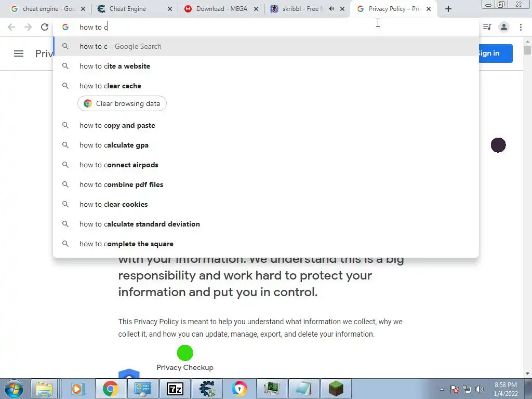This screenshot has width=532, height=399.
Task: Choose 'how to c - Google Search' suggestion
Action: (266, 46)
